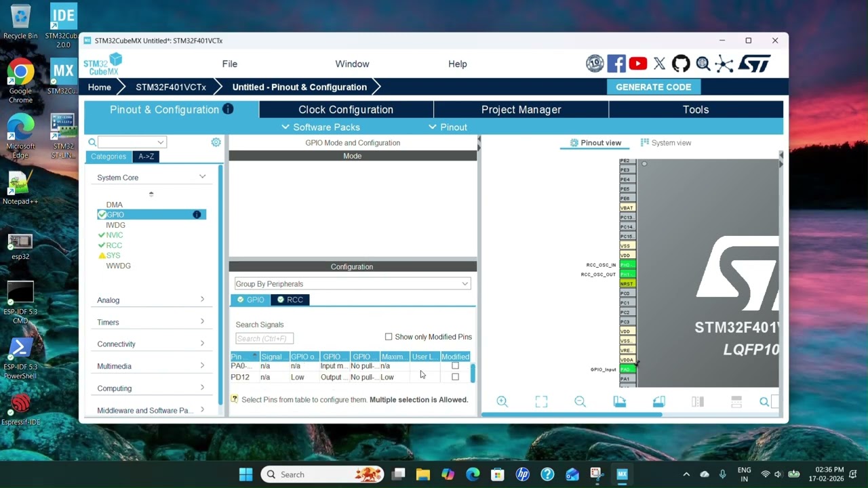The width and height of the screenshot is (868, 488).
Task: Select the Categories view button
Action: click(x=108, y=157)
